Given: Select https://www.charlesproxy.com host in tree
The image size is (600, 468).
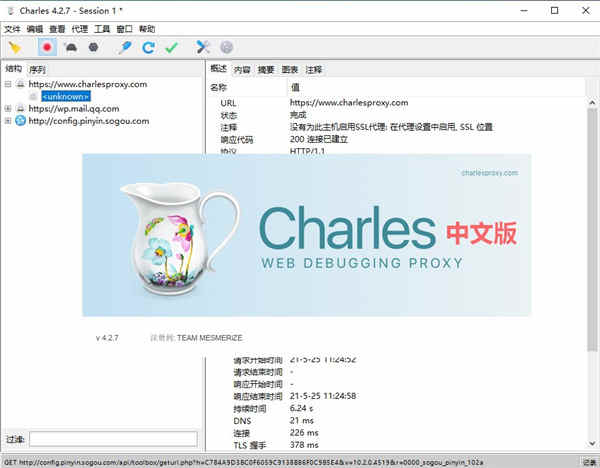Looking at the screenshot, I should pos(88,84).
